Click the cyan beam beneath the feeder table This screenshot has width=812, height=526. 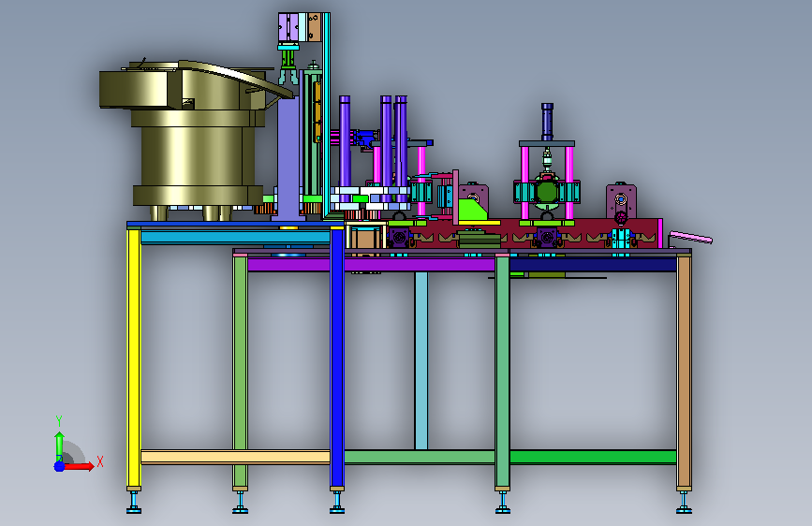point(236,238)
